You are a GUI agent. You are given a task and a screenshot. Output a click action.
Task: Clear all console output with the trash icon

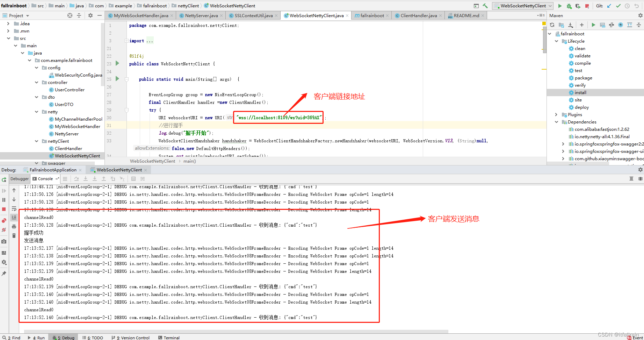click(x=14, y=236)
